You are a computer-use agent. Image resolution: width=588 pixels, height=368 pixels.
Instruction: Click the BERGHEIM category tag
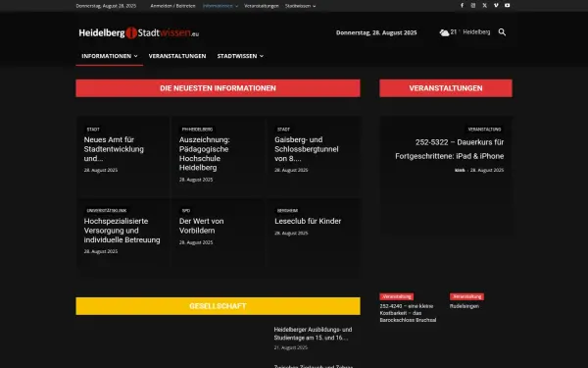coord(287,211)
